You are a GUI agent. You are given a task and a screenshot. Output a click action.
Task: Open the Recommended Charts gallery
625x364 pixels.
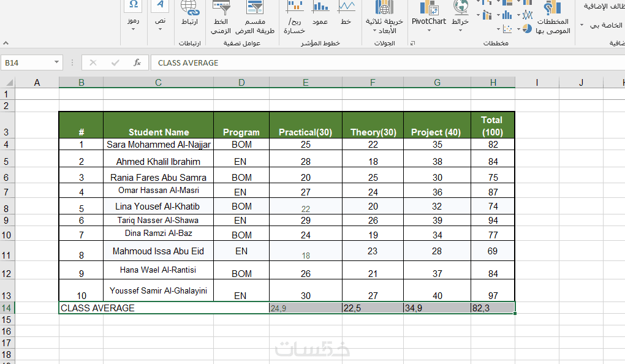(553, 18)
